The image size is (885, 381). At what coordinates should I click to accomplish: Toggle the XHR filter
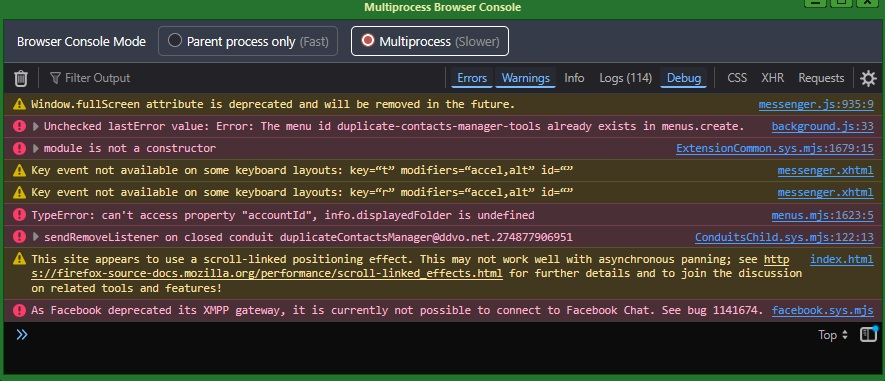(x=772, y=78)
